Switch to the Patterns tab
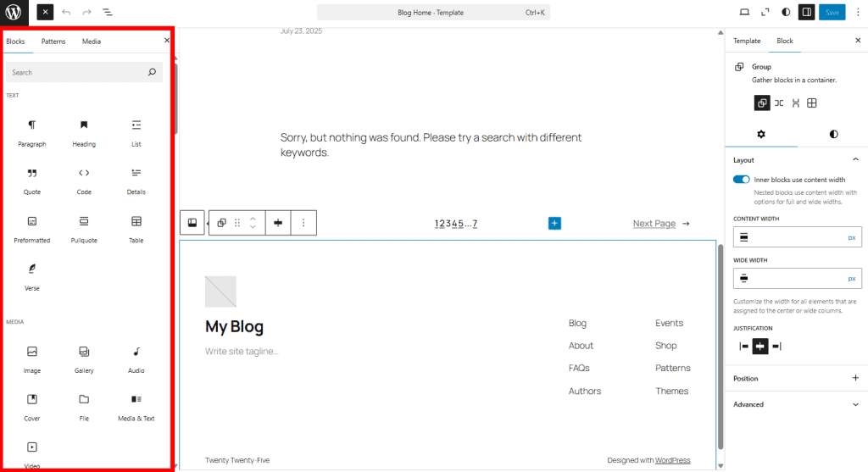Image resolution: width=868 pixels, height=472 pixels. coord(53,42)
